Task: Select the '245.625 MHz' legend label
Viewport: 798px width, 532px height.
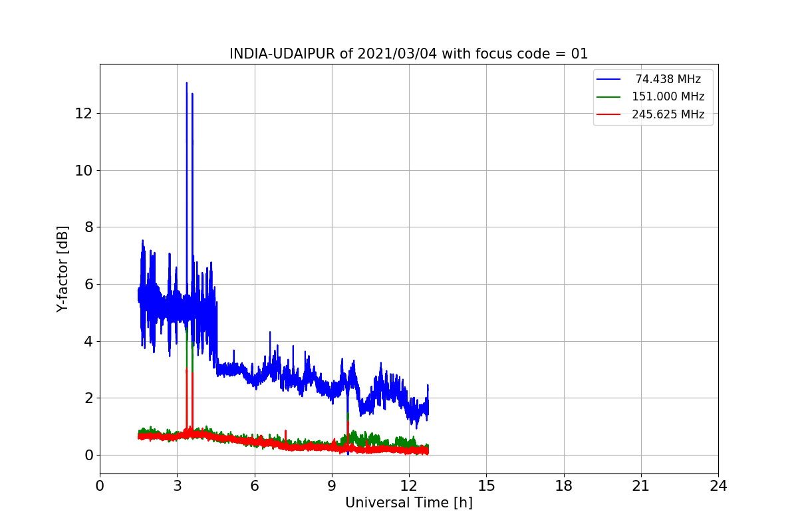Action: tap(668, 114)
